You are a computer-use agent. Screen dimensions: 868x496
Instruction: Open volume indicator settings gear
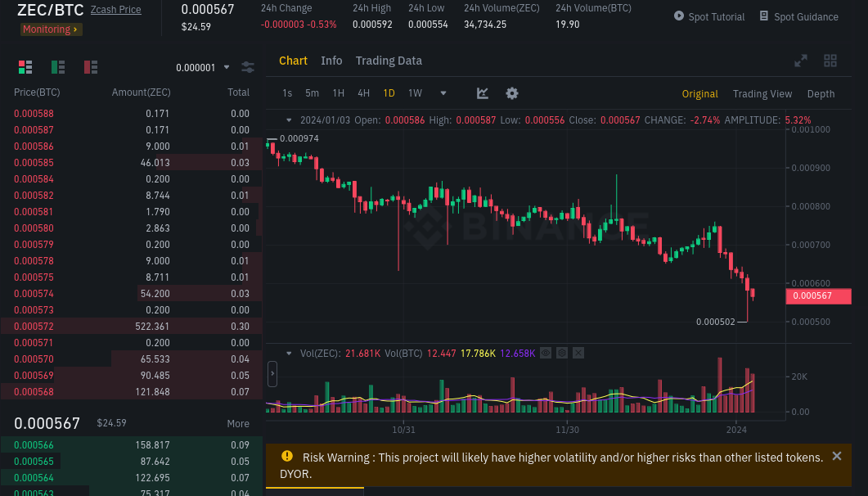562,353
